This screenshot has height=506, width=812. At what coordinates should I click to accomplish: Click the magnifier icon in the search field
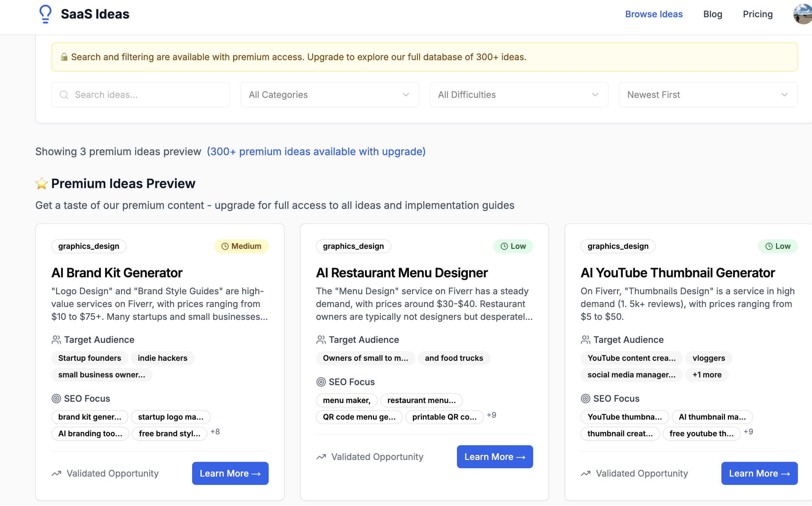click(64, 95)
